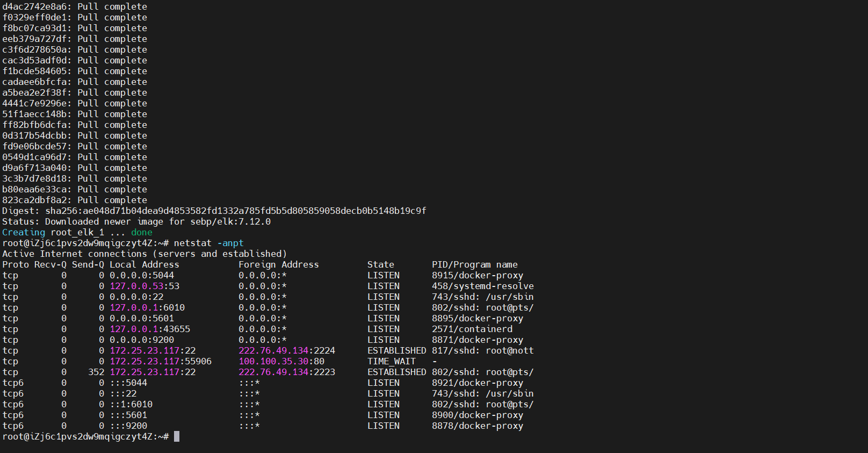
Task: Click 'fd9e06bcde57' layer ID
Action: (34, 146)
